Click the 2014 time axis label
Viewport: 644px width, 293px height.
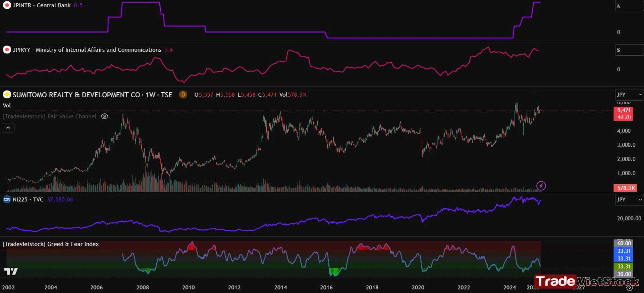point(280,287)
